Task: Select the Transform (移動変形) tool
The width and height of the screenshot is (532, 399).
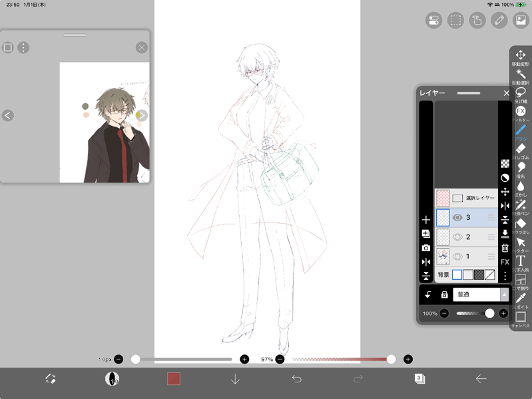Action: [x=521, y=58]
